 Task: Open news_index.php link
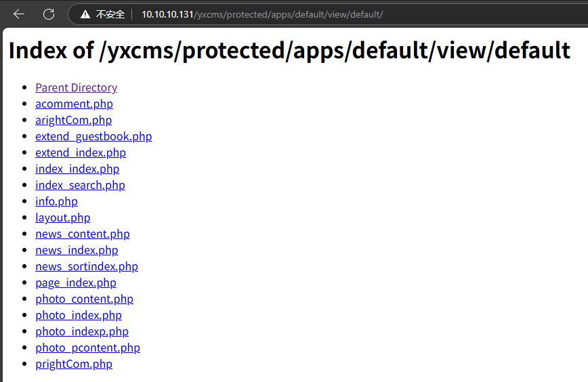click(x=77, y=250)
